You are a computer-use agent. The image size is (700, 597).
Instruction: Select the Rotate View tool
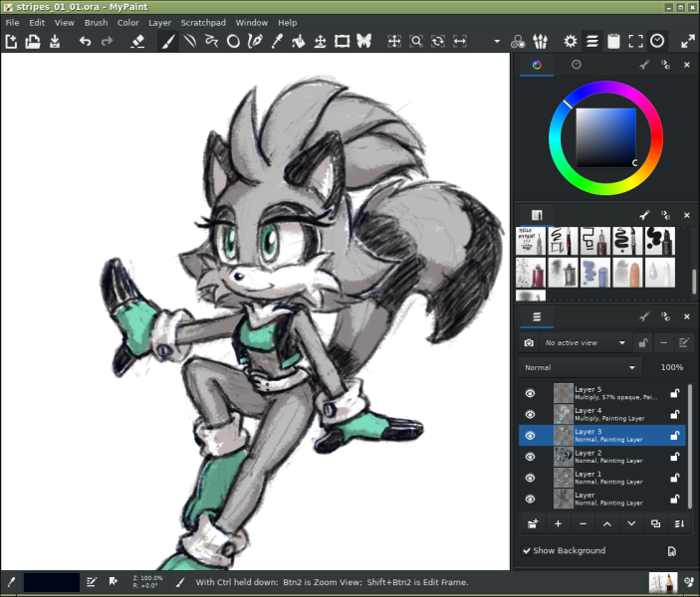(x=438, y=42)
